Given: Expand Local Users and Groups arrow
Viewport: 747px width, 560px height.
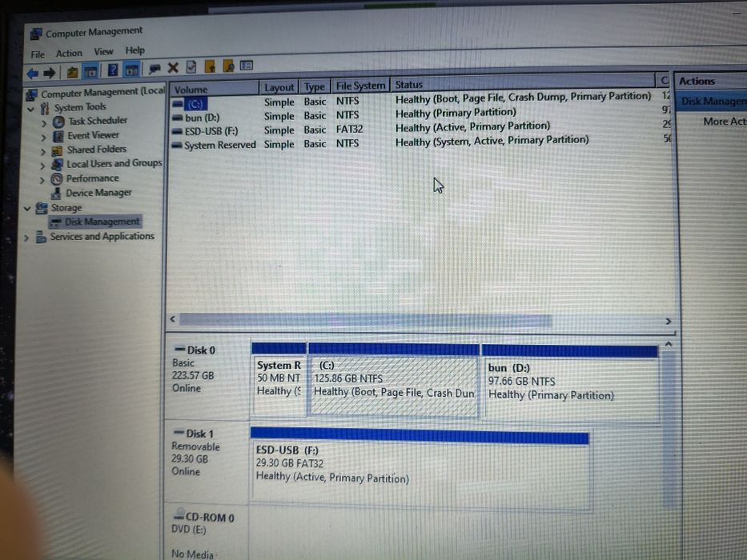Looking at the screenshot, I should (43, 166).
